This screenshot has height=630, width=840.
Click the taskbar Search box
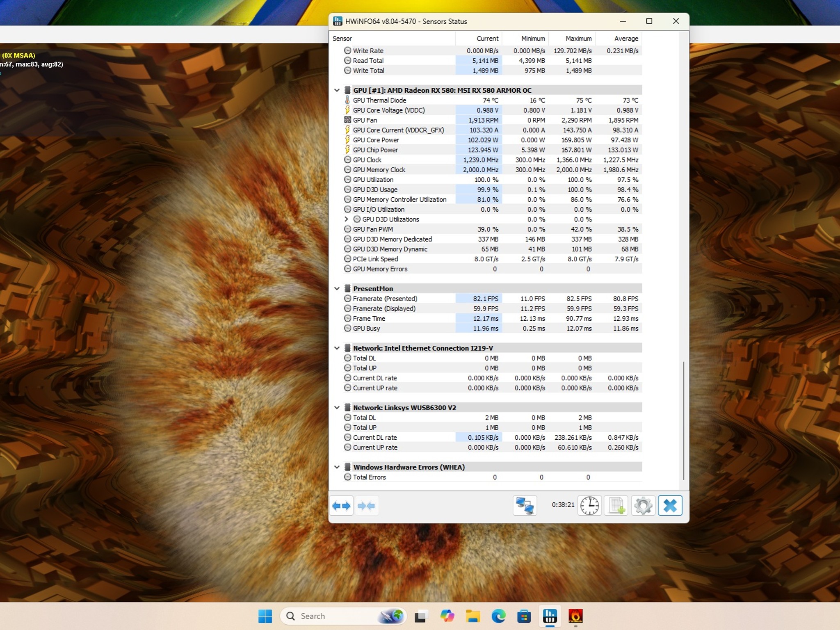tap(343, 616)
